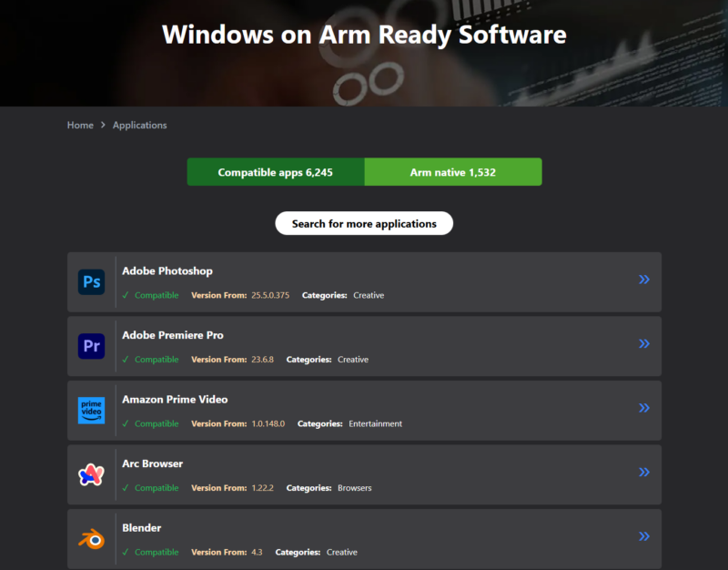Select the Compatible apps 6,245 tab
The width and height of the screenshot is (728, 570).
[276, 172]
